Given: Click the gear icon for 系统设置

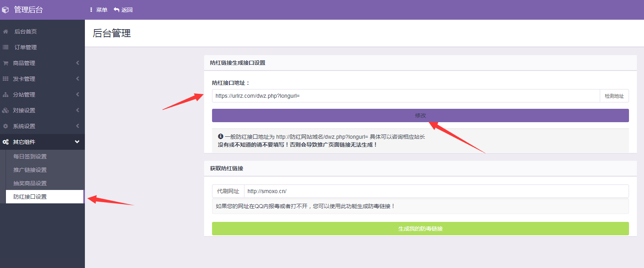Looking at the screenshot, I should click(6, 126).
